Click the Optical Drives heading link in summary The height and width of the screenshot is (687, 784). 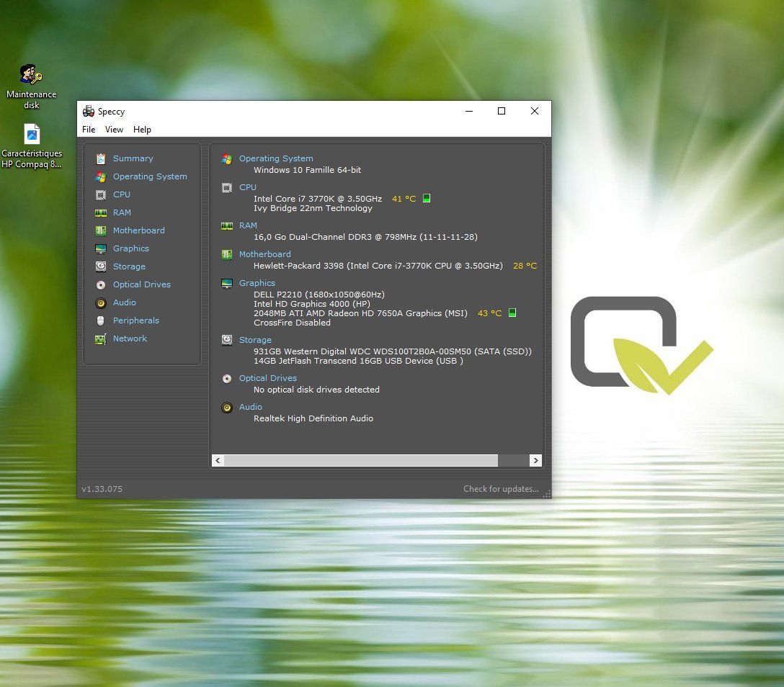[x=267, y=378]
